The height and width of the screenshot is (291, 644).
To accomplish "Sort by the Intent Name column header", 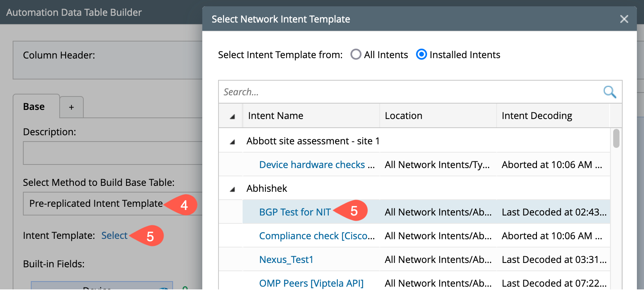I will 276,116.
